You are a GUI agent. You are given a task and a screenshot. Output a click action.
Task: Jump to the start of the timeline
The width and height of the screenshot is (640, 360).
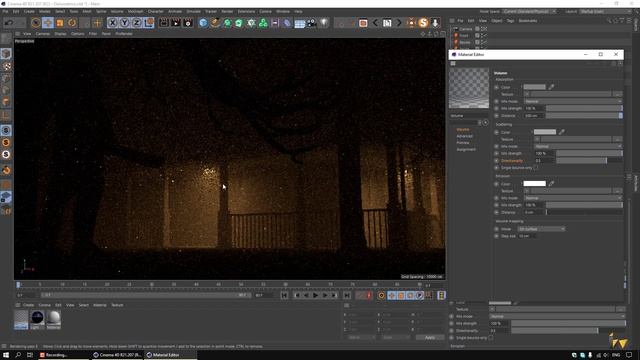pyautogui.click(x=284, y=295)
